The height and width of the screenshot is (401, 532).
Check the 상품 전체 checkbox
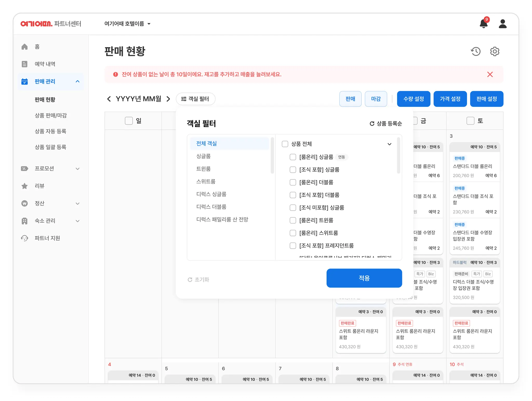(285, 144)
